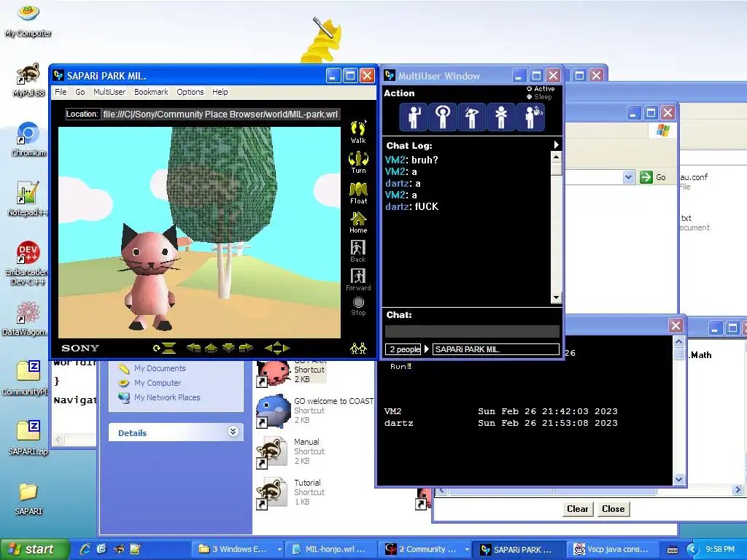Viewport: 747px width, 560px height.
Task: Trigger the waving avatar action
Action: (530, 117)
